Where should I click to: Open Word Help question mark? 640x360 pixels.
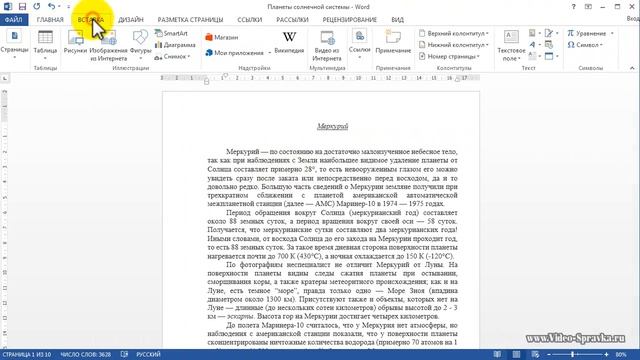coord(573,7)
